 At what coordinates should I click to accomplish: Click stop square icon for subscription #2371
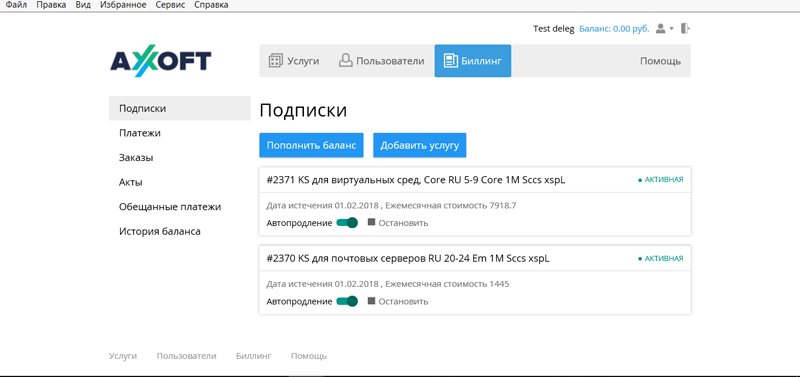(371, 222)
